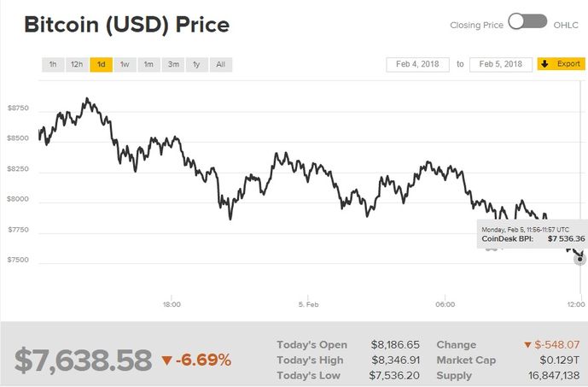
Task: Click the red down-triangle beside -6.69%
Action: tap(166, 360)
